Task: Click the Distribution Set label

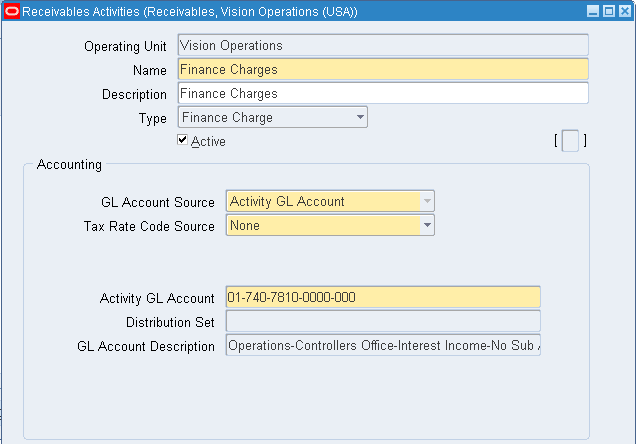Action: click(170, 322)
